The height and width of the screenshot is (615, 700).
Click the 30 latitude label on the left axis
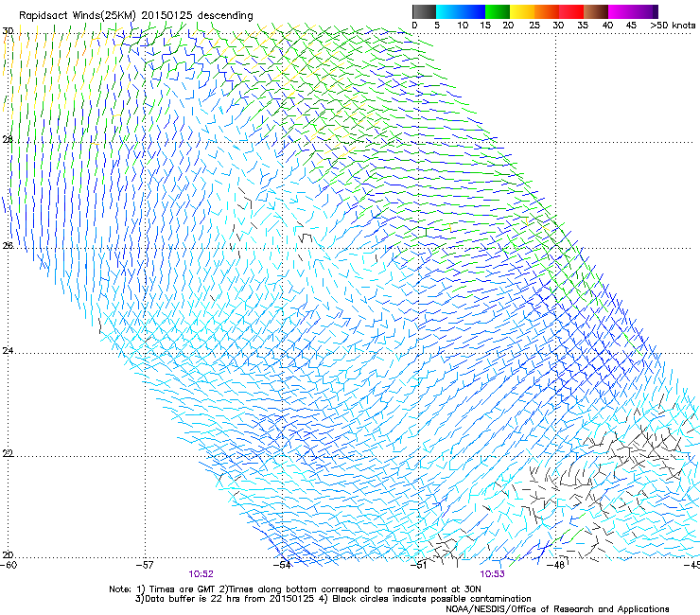tap(8, 31)
